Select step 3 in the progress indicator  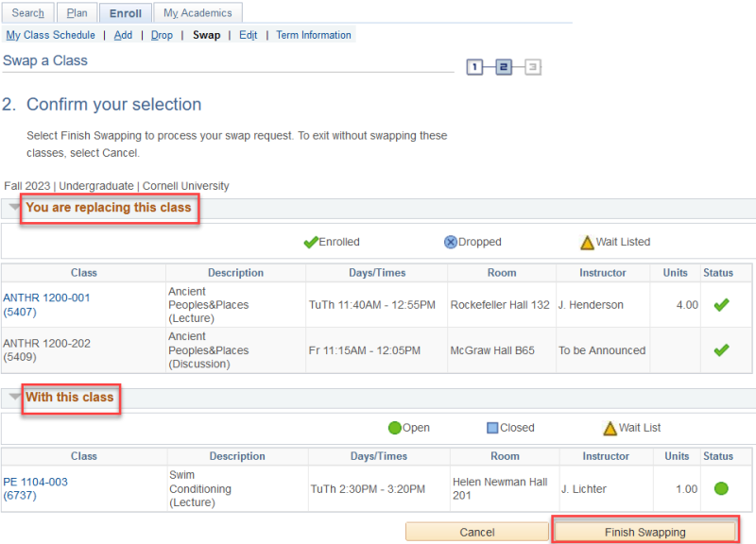531,67
